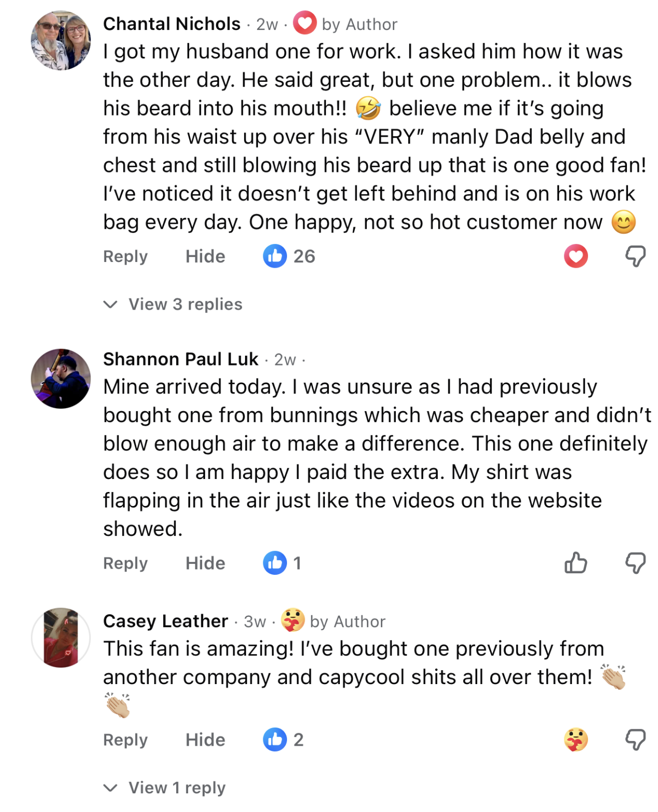Image resolution: width=658 pixels, height=812 pixels.
Task: Reply to Chantal Nichols' comment
Action: coord(125,256)
